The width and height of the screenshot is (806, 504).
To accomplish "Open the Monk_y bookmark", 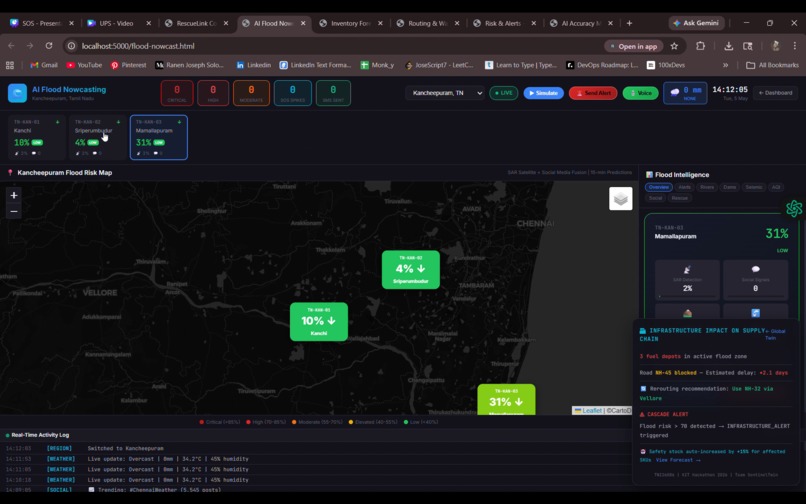I will click(377, 65).
